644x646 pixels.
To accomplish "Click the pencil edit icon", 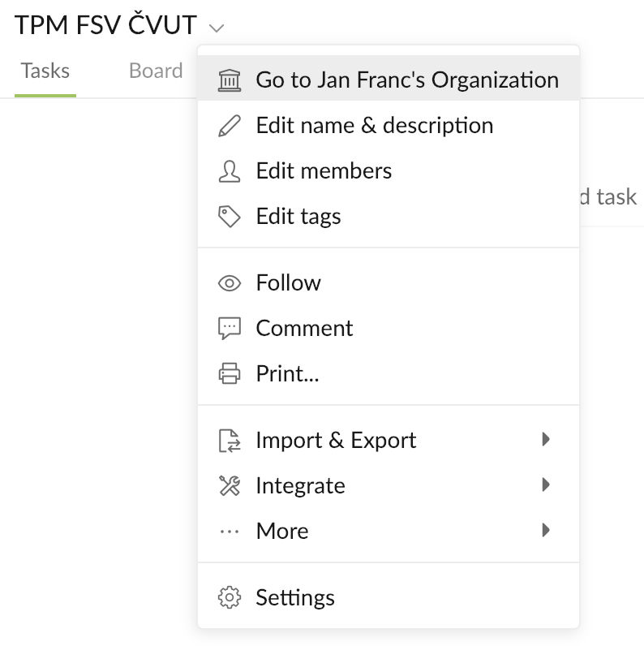I will 230,126.
